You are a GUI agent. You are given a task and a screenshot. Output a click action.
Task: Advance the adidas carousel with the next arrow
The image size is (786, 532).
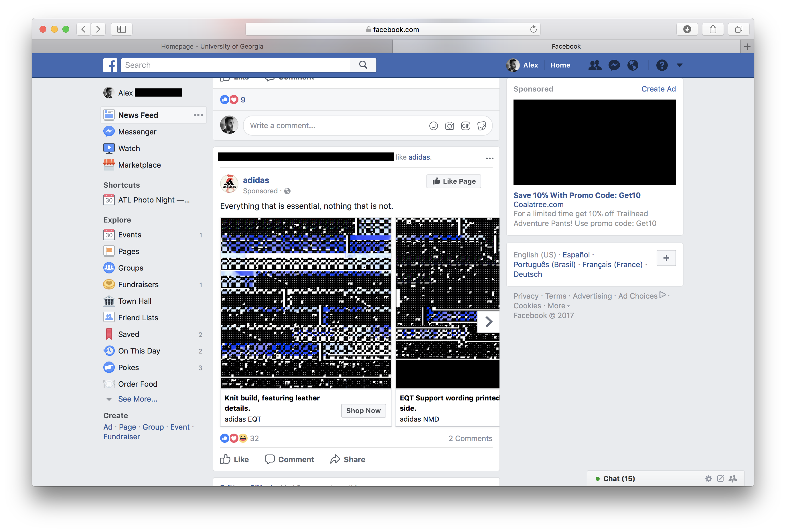tap(488, 321)
